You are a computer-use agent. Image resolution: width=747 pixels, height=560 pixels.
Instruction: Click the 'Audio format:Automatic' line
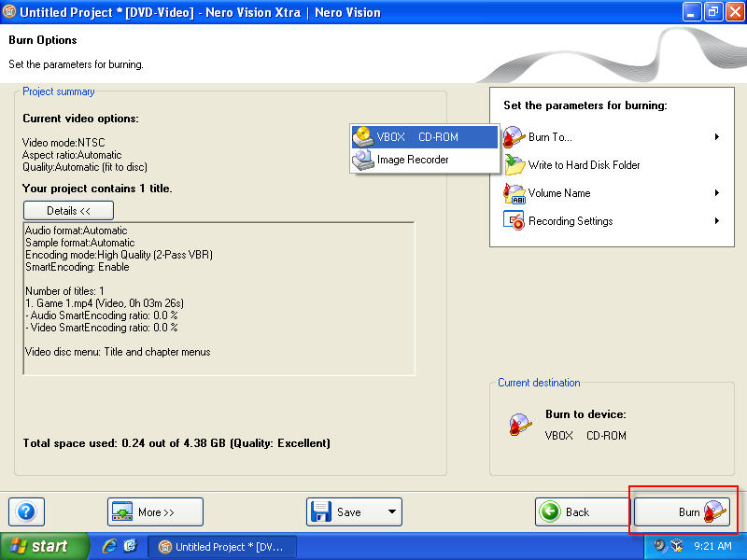click(x=77, y=231)
